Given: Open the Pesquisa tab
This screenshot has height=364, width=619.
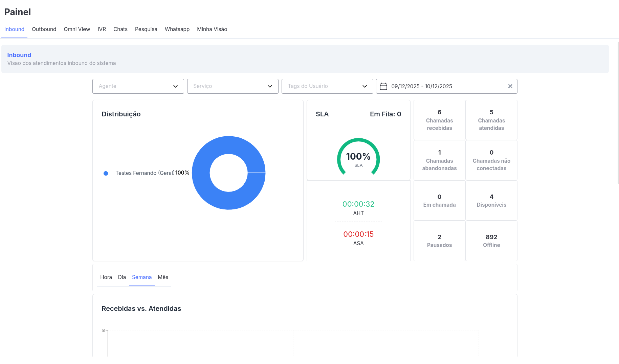Looking at the screenshot, I should point(146,29).
